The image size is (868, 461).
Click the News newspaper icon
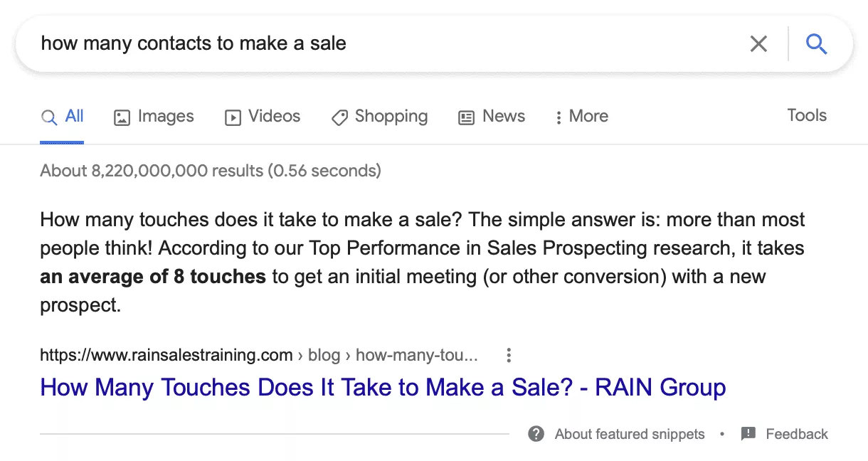(466, 117)
